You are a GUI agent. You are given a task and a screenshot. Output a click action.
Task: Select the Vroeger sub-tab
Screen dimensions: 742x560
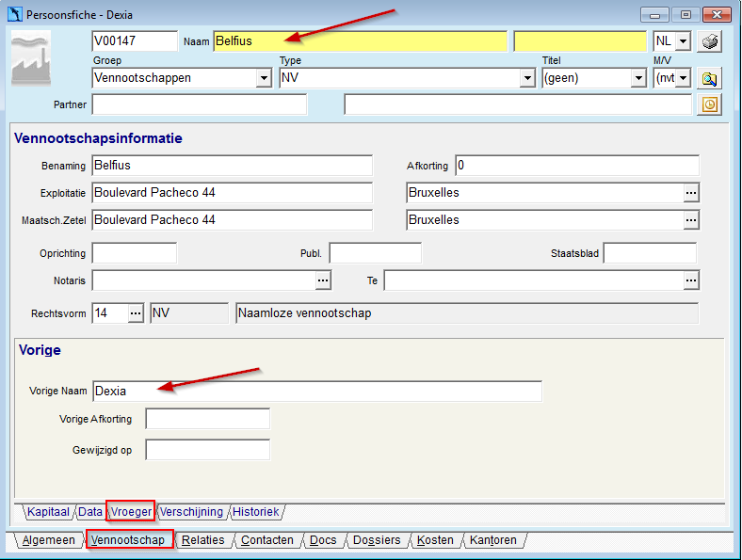131,512
